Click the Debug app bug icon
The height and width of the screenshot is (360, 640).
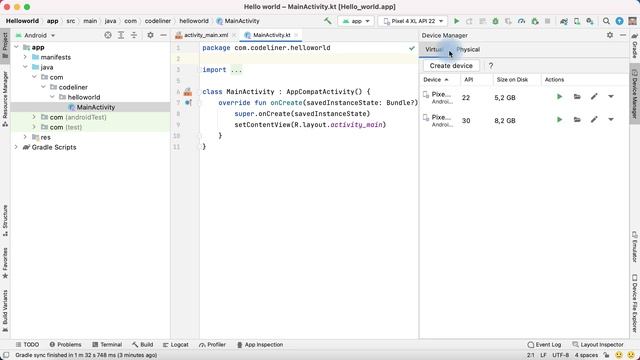(496, 21)
